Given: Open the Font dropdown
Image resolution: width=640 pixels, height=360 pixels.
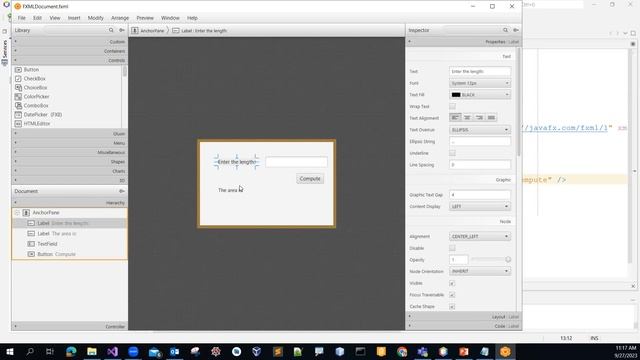Looking at the screenshot, I should (x=480, y=83).
